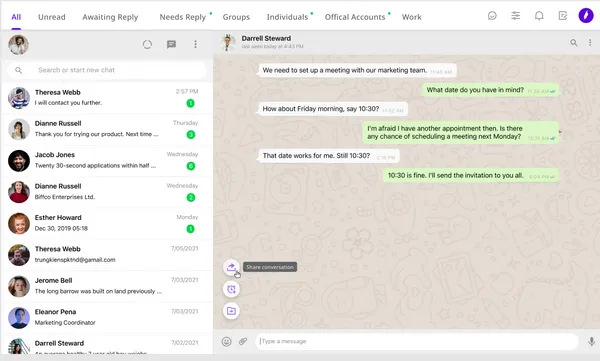Search within the Darrell Steward conversation

point(574,42)
